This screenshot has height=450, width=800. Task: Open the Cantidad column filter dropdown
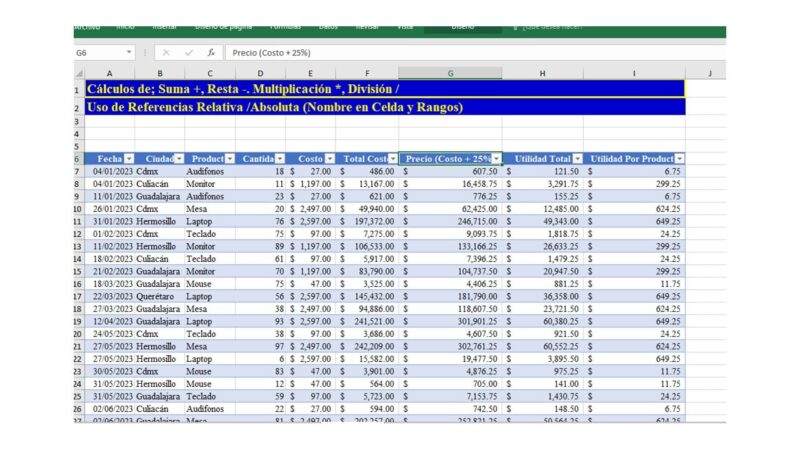coord(280,159)
